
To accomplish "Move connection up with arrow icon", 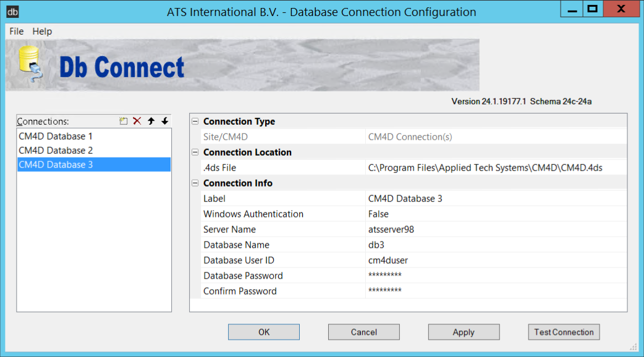I will (151, 121).
